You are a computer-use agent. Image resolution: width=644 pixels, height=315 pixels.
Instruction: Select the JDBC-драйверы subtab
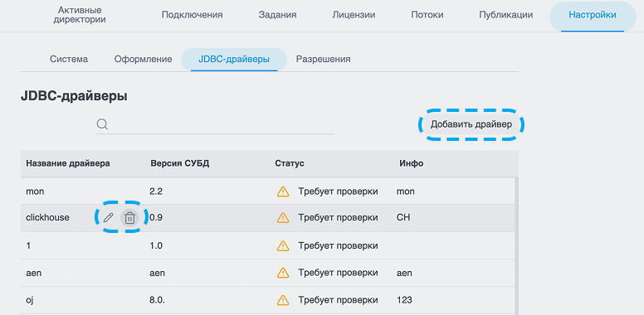(234, 60)
